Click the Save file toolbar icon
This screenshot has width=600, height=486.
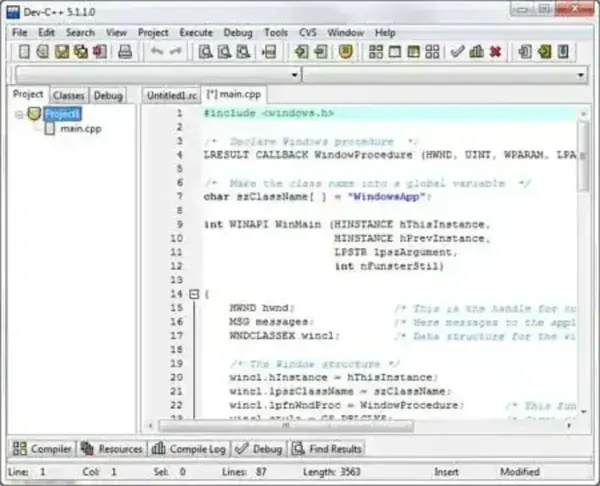[x=62, y=51]
